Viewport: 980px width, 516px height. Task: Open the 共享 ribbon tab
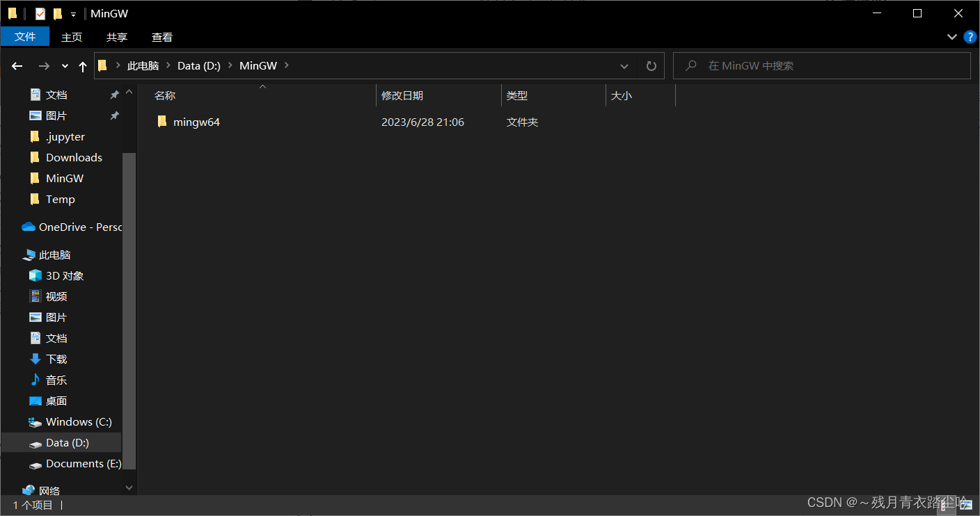117,37
